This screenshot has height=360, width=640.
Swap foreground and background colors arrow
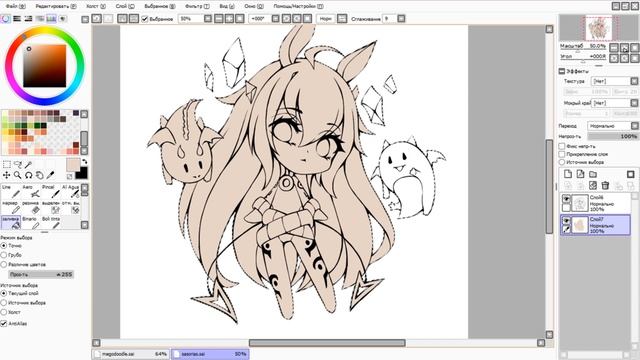[84, 162]
